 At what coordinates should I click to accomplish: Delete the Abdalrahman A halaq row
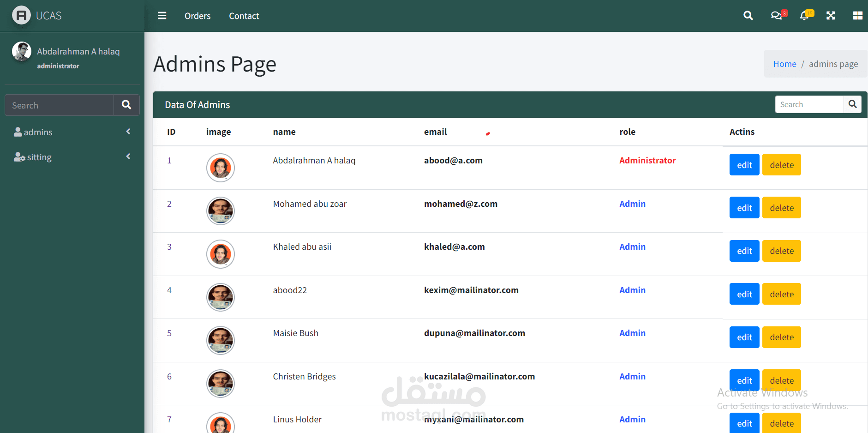click(x=782, y=165)
